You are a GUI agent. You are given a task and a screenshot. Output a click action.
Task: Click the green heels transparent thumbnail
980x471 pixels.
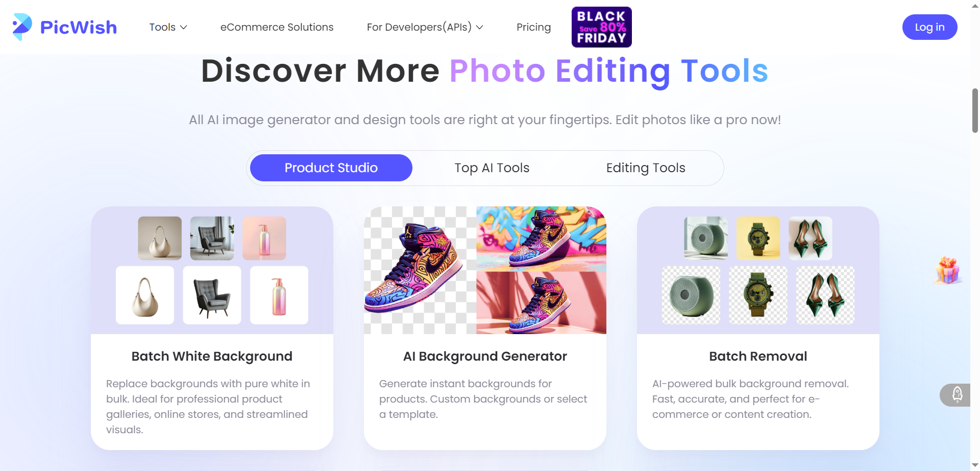tap(825, 295)
